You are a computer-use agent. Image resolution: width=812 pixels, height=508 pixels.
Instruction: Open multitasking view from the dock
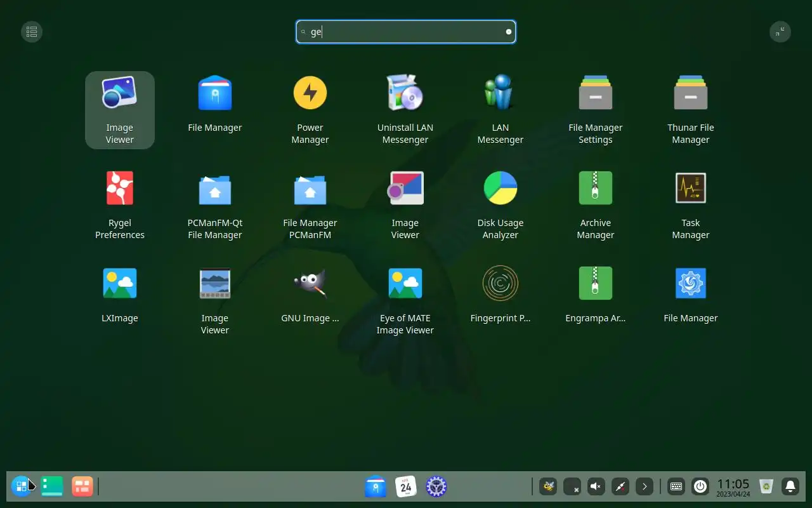pyautogui.click(x=52, y=486)
